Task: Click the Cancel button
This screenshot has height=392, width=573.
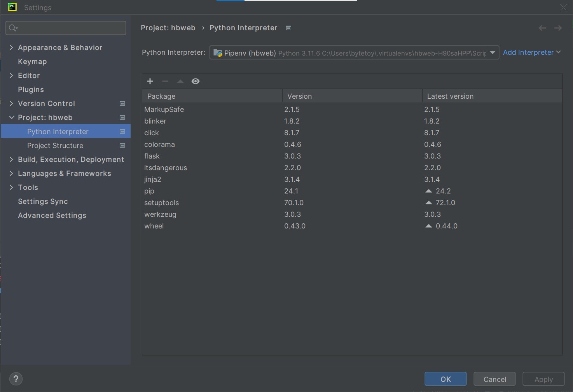Action: click(494, 379)
